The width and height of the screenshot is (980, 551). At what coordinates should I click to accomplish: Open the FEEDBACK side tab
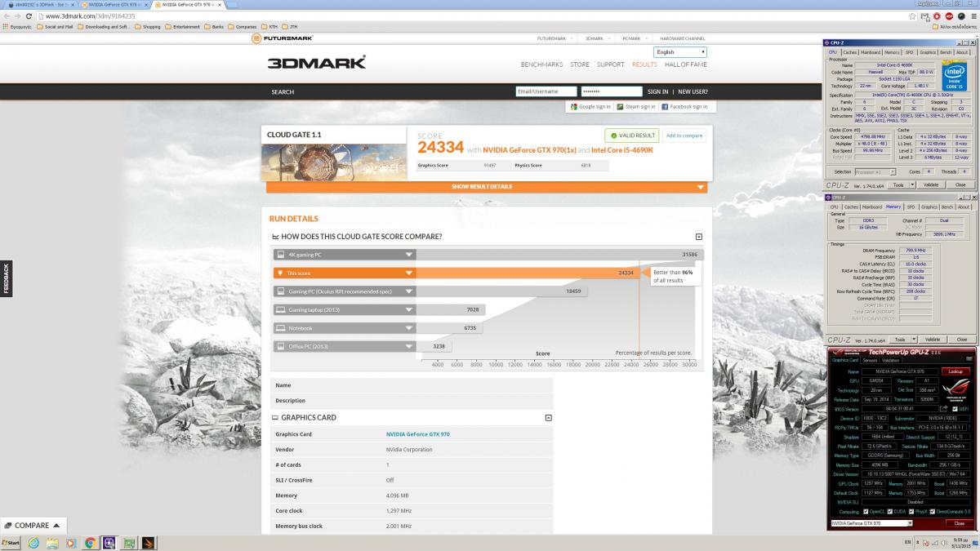(x=6, y=278)
